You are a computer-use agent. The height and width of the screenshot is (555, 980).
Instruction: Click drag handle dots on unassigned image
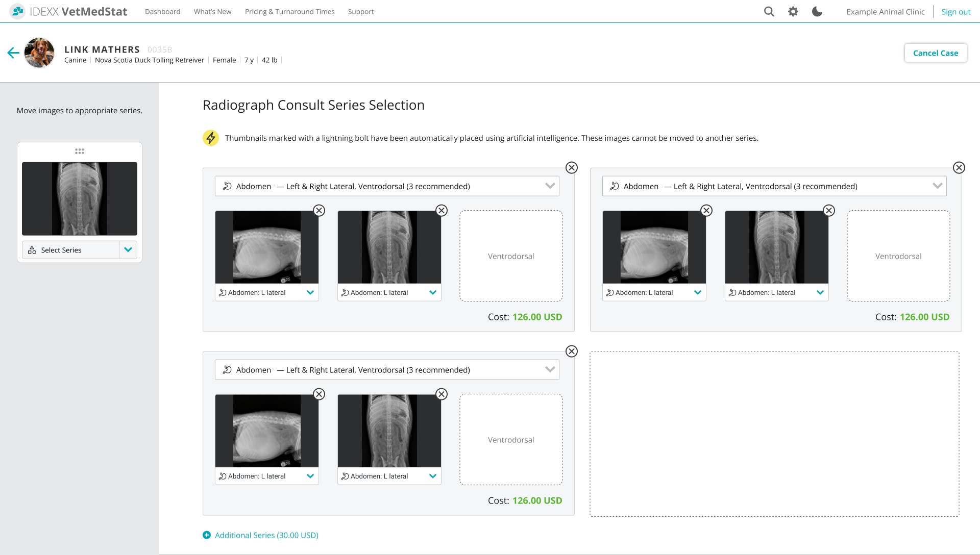click(80, 152)
